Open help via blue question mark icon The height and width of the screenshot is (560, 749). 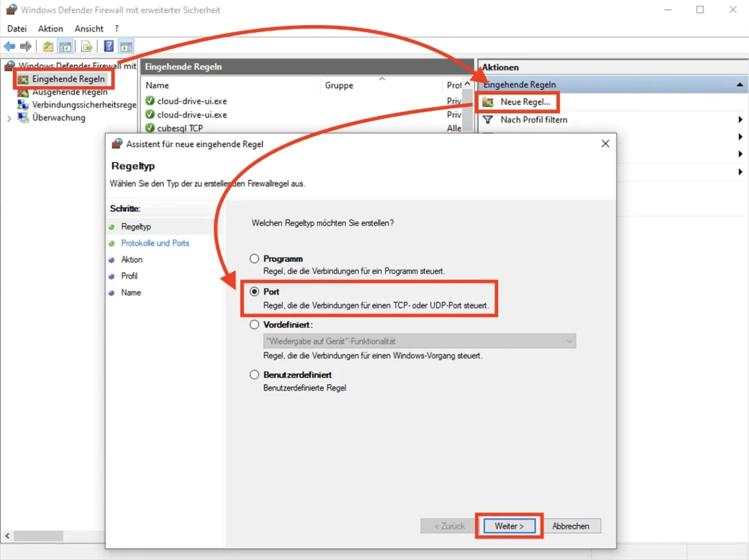[x=109, y=46]
